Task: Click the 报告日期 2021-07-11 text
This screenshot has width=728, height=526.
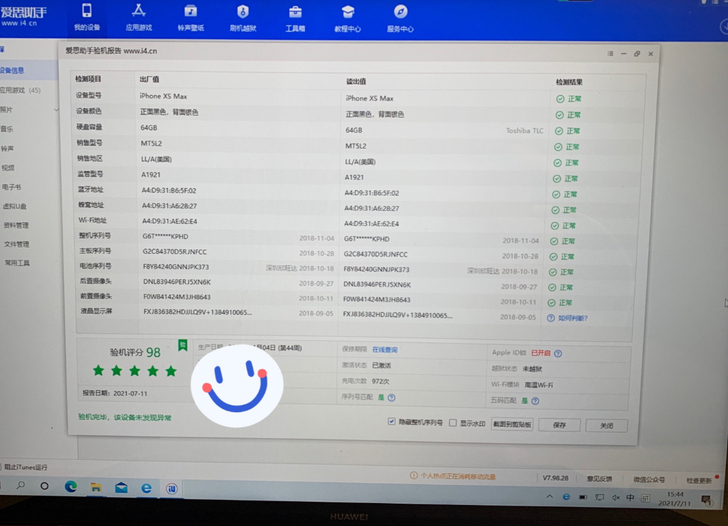Action: [x=115, y=393]
